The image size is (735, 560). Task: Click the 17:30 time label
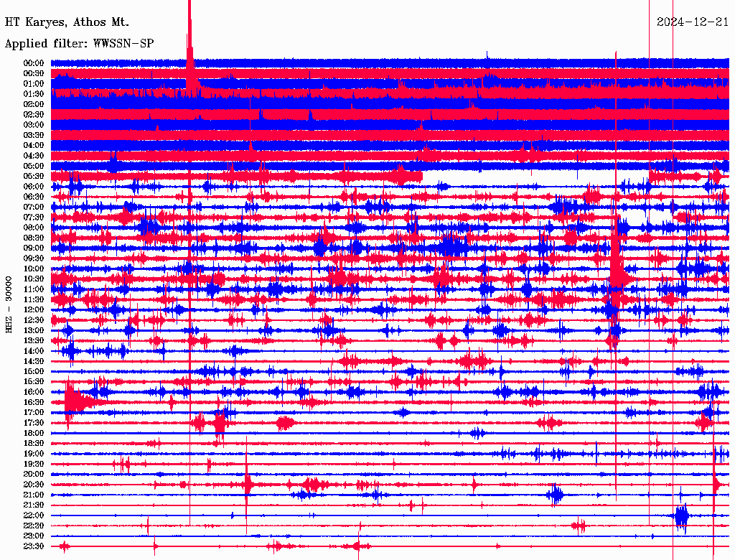pos(34,423)
